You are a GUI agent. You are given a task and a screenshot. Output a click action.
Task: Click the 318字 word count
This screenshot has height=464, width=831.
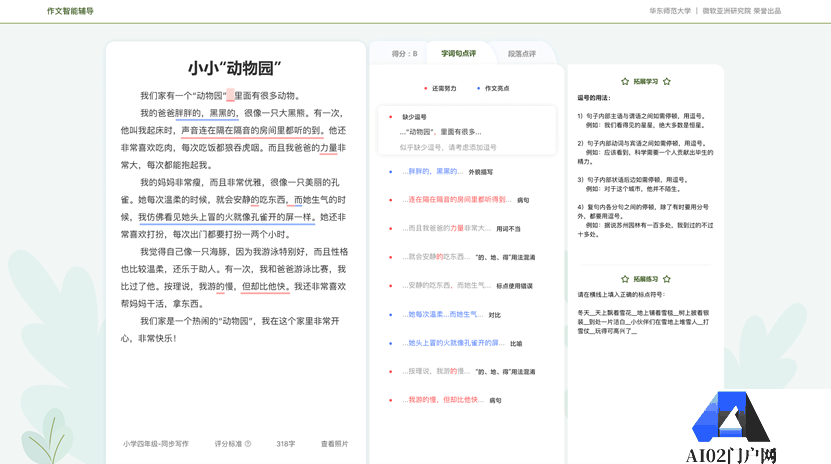coord(286,444)
